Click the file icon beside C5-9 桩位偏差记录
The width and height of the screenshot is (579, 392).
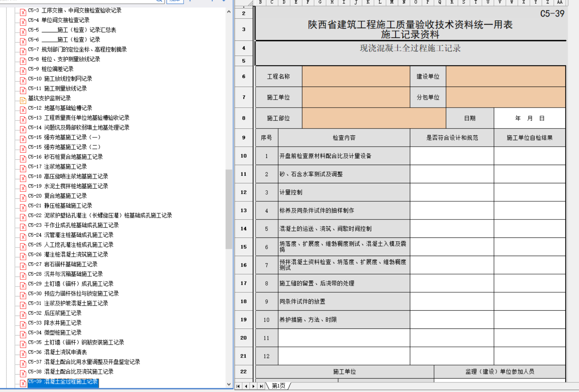(23, 71)
